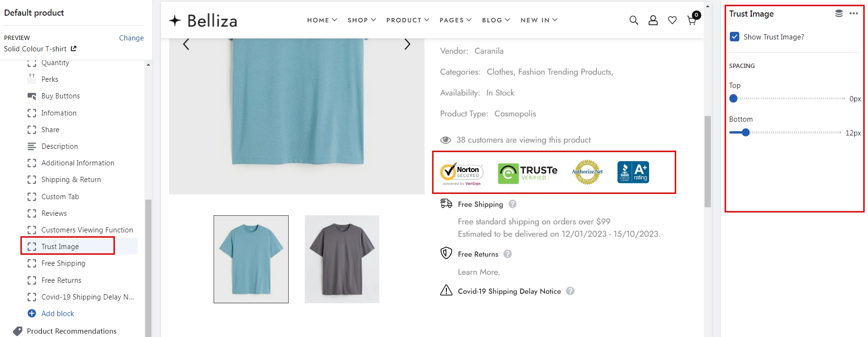Click the account user icon
This screenshot has width=868, height=337.
pyautogui.click(x=653, y=20)
